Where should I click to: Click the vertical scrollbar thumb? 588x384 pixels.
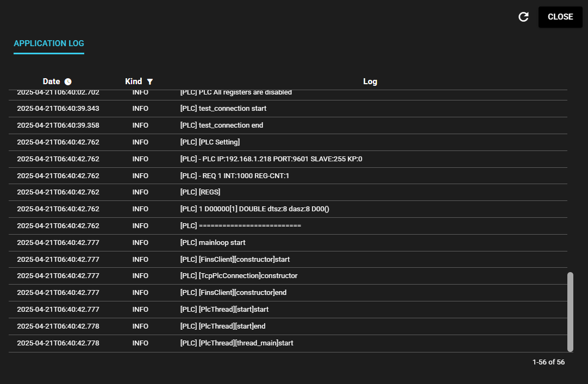pos(570,312)
